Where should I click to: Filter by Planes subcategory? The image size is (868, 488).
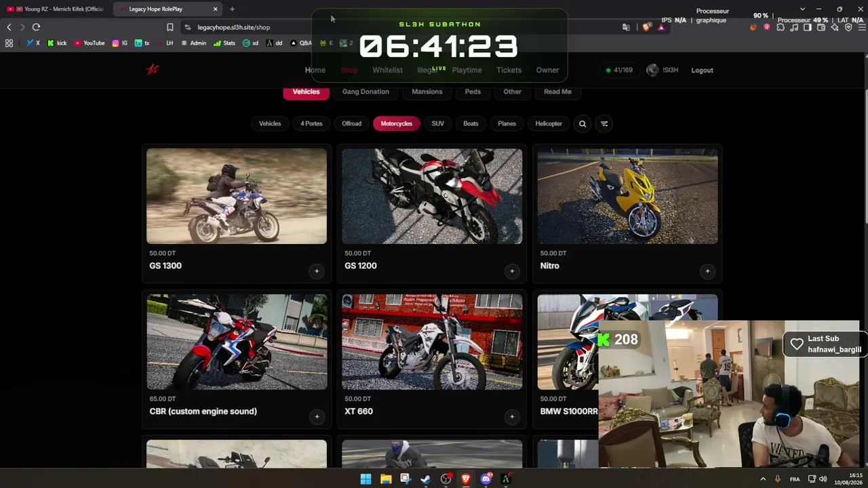(507, 123)
